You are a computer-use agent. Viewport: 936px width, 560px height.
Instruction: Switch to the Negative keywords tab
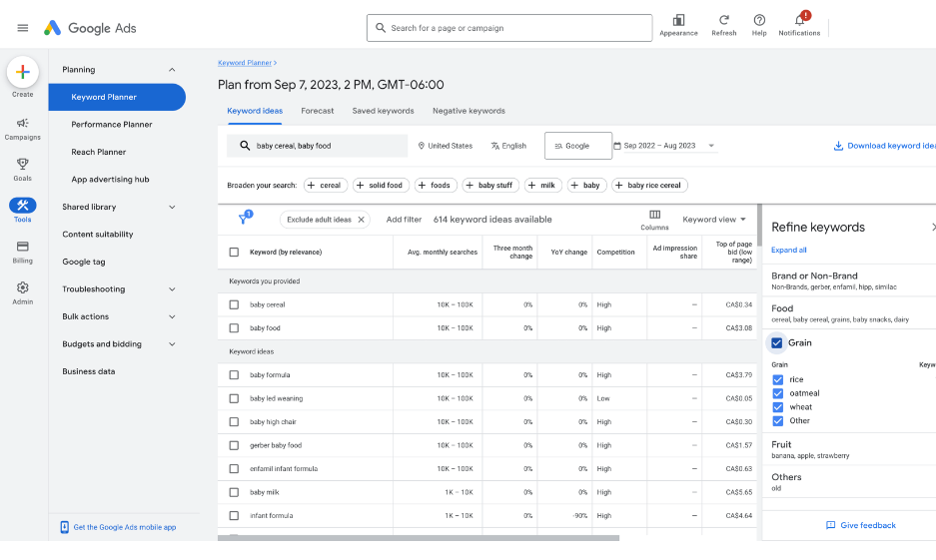pos(468,111)
